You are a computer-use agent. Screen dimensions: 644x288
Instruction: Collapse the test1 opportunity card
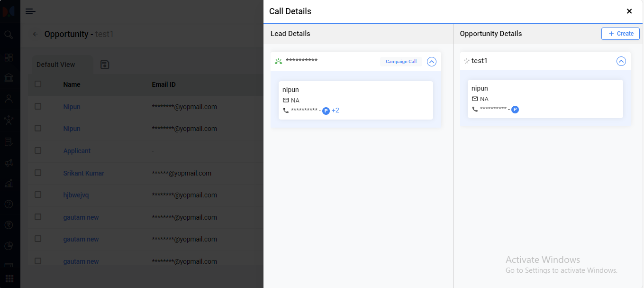[x=621, y=61]
